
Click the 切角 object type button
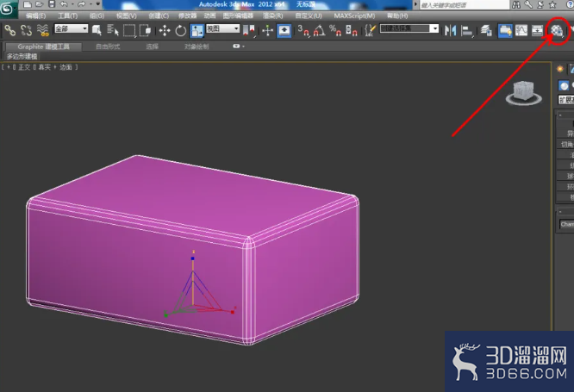(x=565, y=144)
